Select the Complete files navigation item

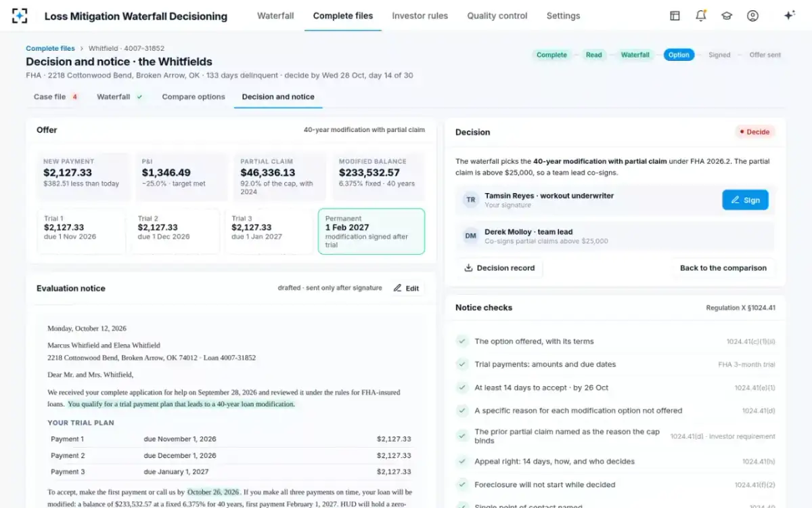(343, 16)
